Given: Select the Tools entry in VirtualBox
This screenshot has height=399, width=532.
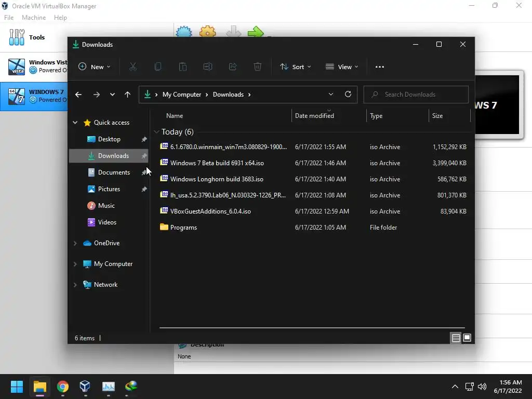Looking at the screenshot, I should (34, 37).
